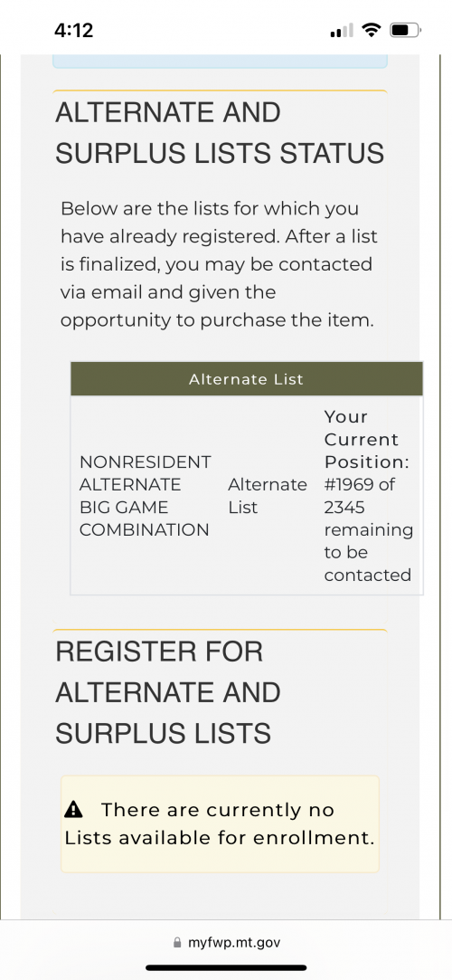The image size is (452, 980).
Task: Tap the Alternate List type cell
Action: click(x=268, y=496)
